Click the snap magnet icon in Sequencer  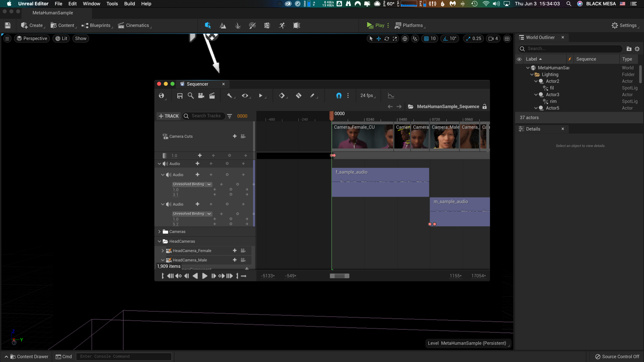tap(339, 95)
